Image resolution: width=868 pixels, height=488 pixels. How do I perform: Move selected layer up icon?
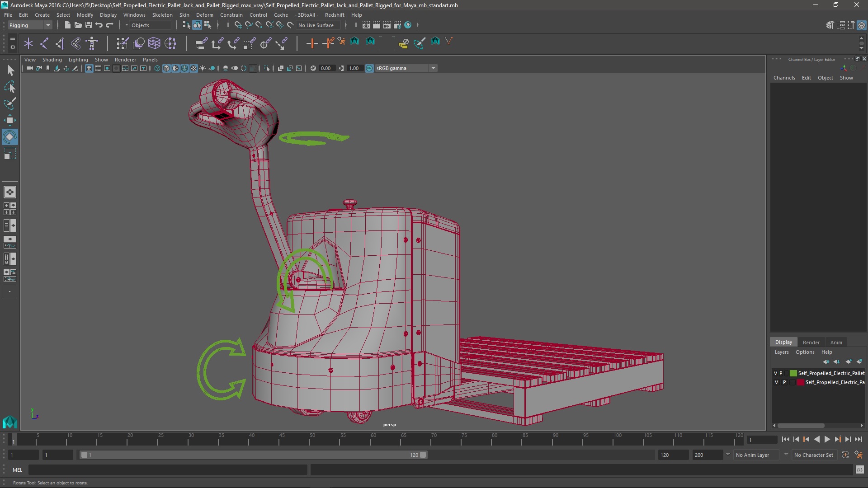(826, 361)
